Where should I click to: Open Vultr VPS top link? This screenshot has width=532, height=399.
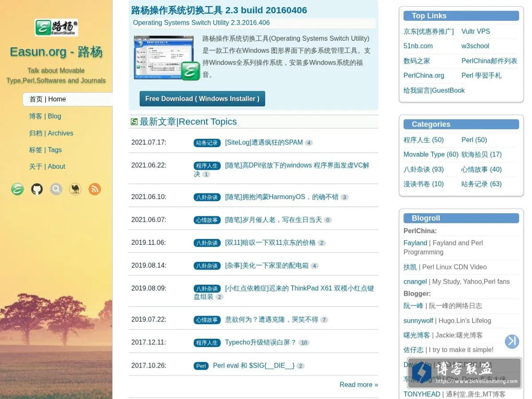[x=476, y=31]
